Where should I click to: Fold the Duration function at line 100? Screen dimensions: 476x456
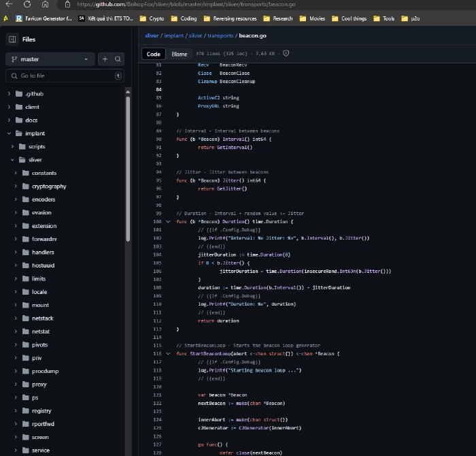click(168, 222)
